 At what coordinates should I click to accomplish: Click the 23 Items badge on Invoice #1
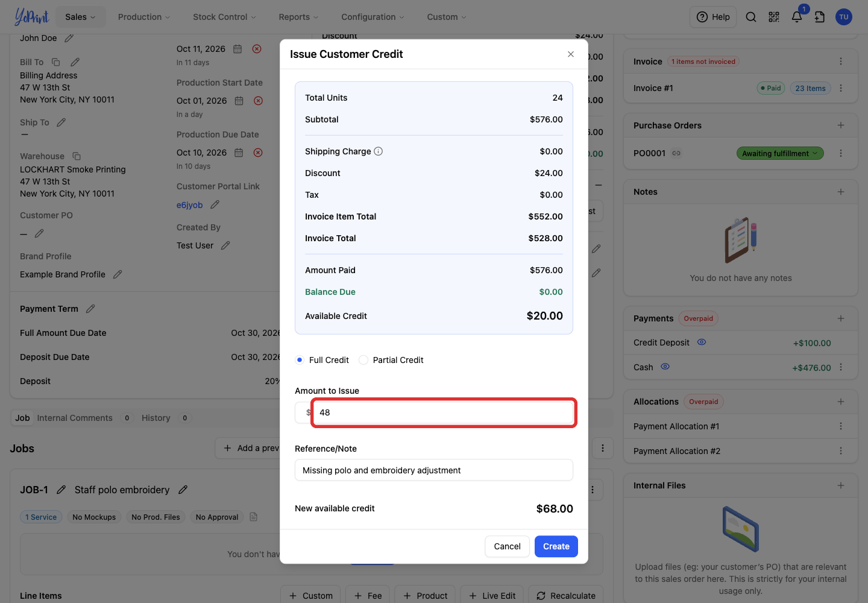point(810,88)
